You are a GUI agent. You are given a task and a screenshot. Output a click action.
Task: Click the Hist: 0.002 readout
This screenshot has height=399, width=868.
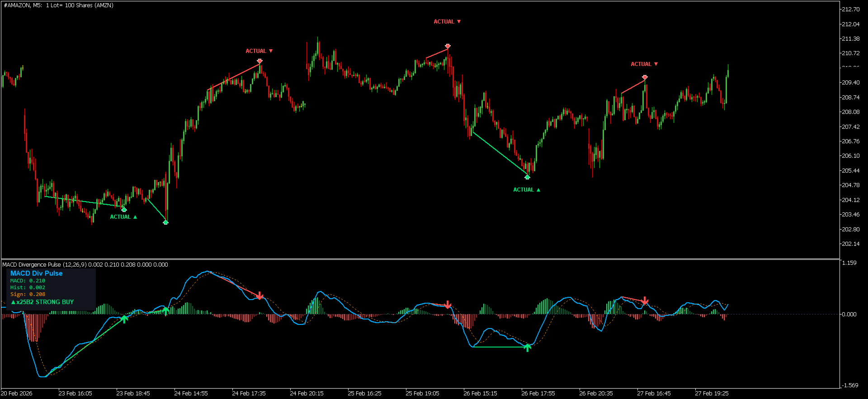(x=28, y=287)
